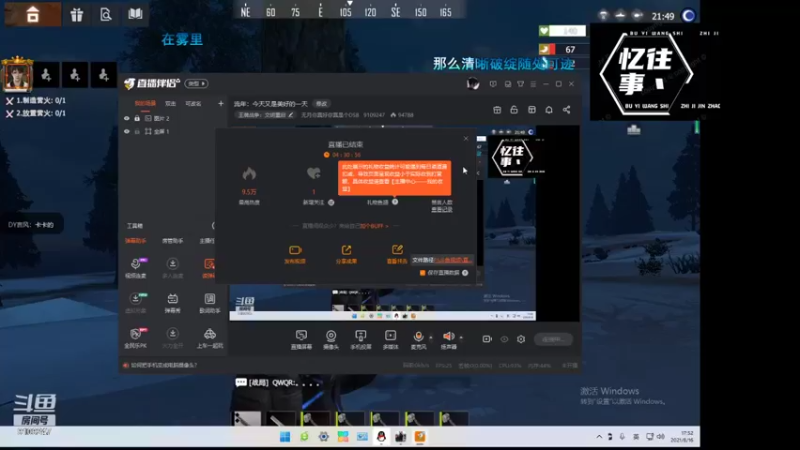Image resolution: width=800 pixels, height=450 pixels.
Task: Select the highlighted orange scene tab
Action: (x=145, y=104)
